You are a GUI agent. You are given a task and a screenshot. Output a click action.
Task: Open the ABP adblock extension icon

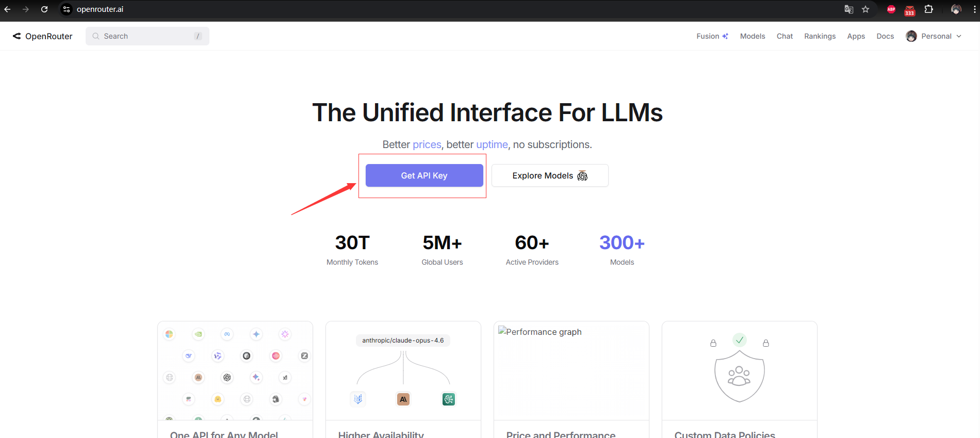(x=891, y=9)
